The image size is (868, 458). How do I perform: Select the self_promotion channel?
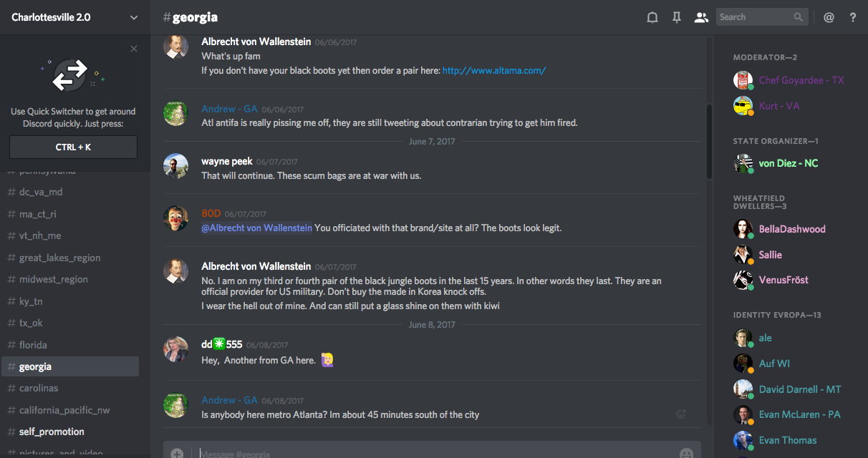click(x=52, y=432)
